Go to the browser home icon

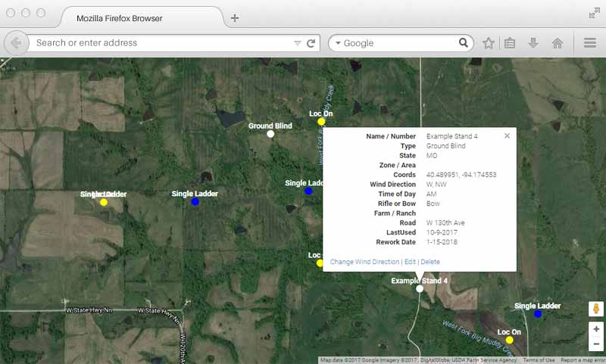click(x=558, y=43)
